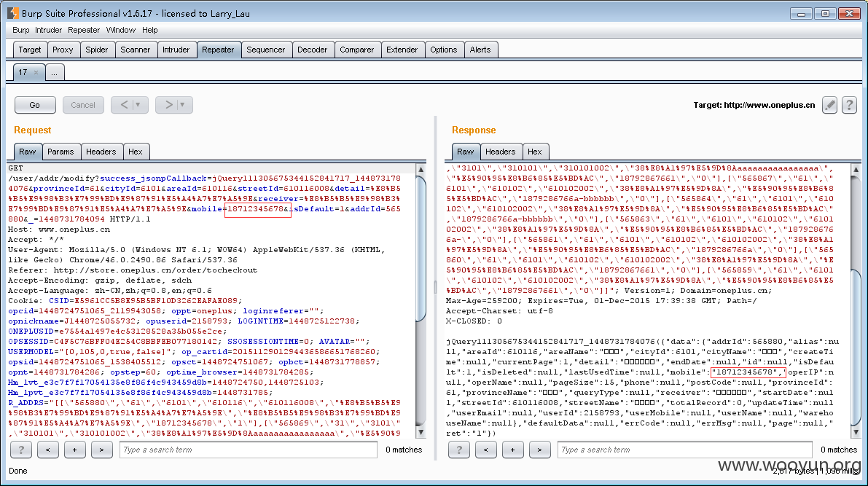
Task: Open the Repeater menu
Action: pyautogui.click(x=84, y=30)
